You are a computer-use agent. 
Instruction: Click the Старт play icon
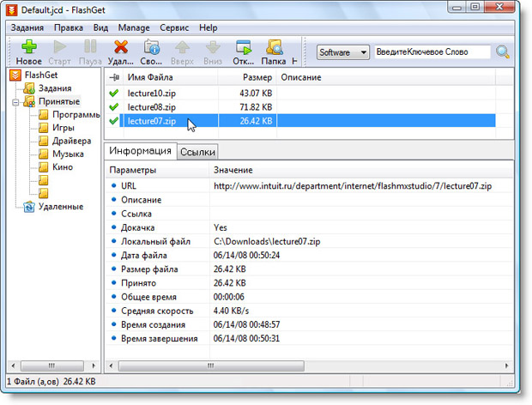pyautogui.click(x=60, y=47)
